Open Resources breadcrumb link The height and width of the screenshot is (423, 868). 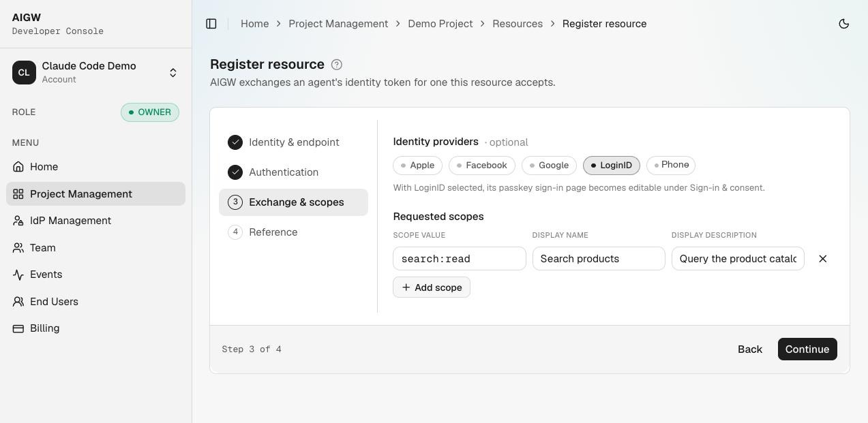518,24
